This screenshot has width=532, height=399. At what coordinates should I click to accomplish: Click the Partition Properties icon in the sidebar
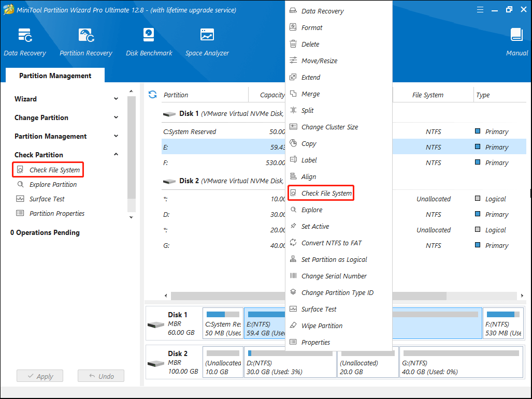[20, 213]
